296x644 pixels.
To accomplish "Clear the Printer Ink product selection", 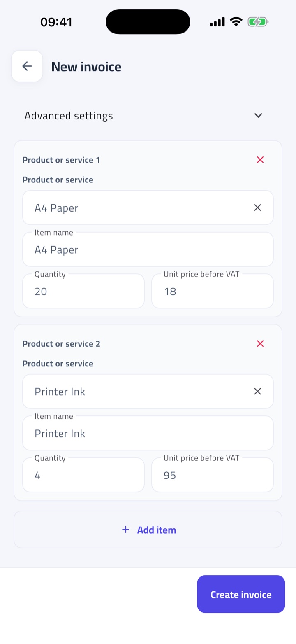I will (258, 392).
